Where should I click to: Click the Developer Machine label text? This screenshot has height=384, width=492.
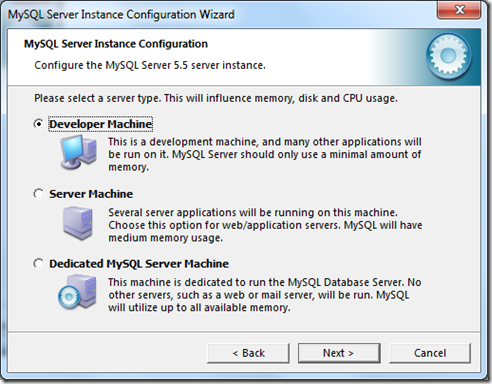[101, 124]
